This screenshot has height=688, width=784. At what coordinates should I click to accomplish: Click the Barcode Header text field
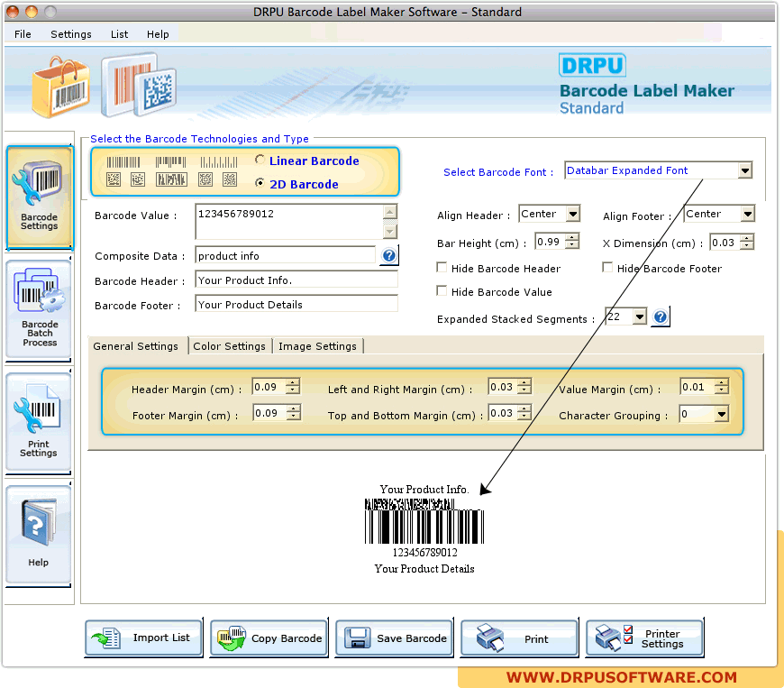pos(296,280)
